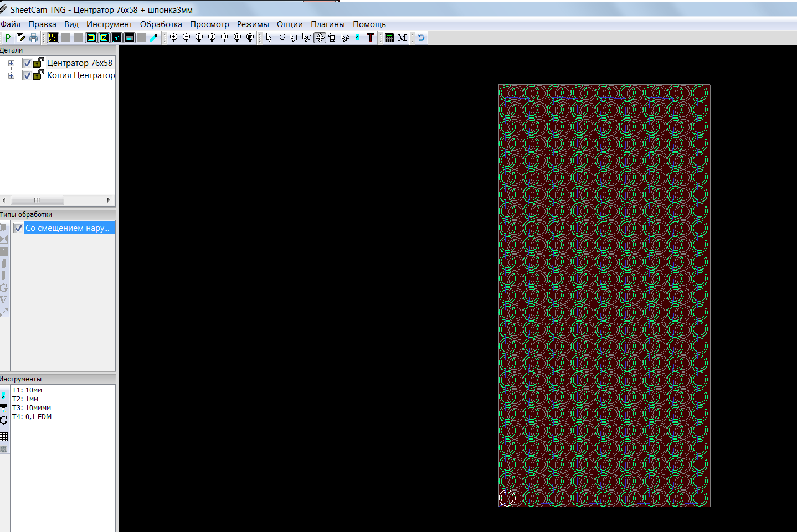Toggle lock icon beside Копия Центратор
797x532 pixels.
pyautogui.click(x=38, y=75)
